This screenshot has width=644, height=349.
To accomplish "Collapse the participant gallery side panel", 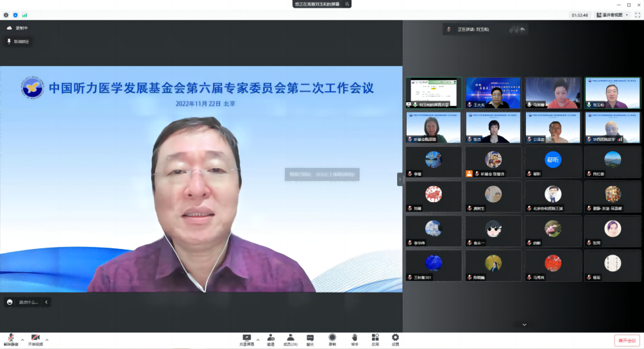I will (x=400, y=179).
